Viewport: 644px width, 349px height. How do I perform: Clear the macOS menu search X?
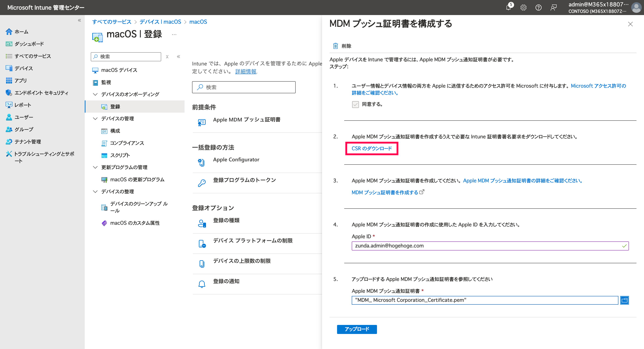pyautogui.click(x=167, y=57)
